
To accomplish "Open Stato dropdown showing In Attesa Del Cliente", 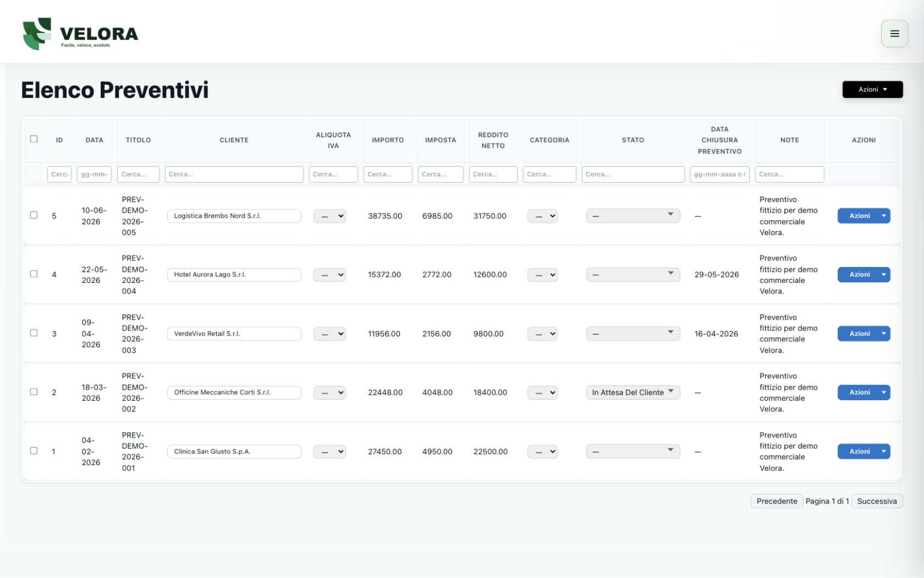I will click(633, 392).
